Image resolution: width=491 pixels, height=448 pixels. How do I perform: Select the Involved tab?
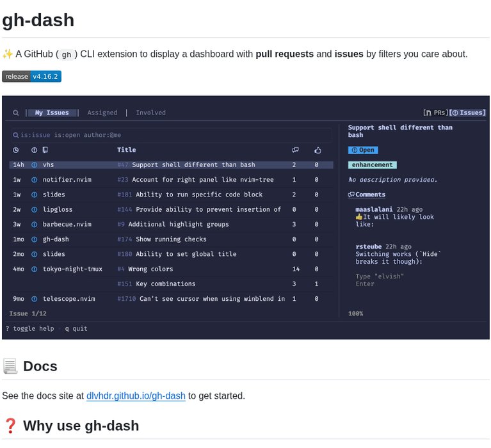(x=150, y=113)
